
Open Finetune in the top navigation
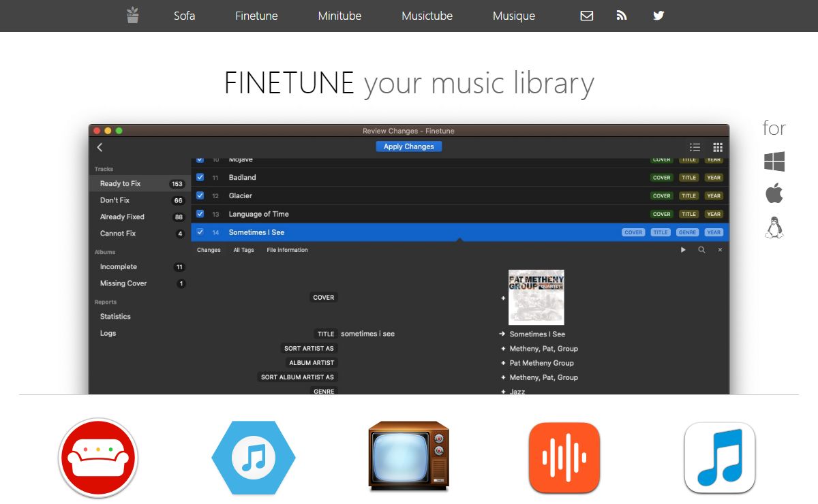(256, 16)
